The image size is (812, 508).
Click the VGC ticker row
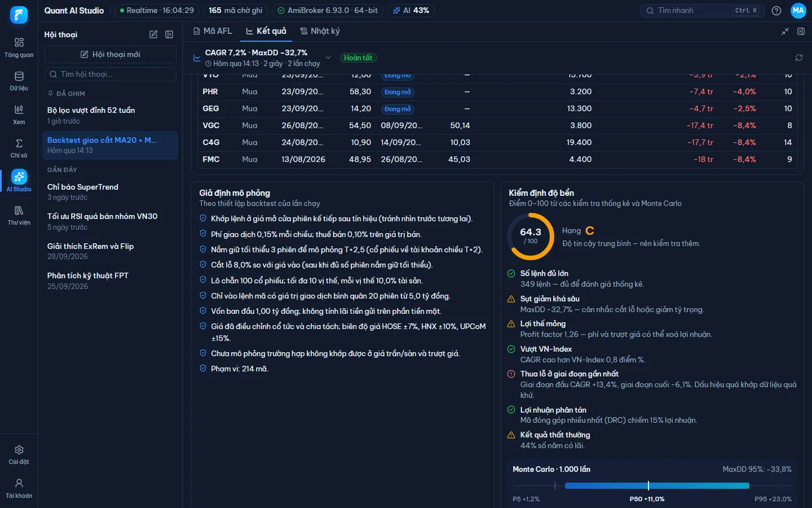pyautogui.click(x=497, y=125)
